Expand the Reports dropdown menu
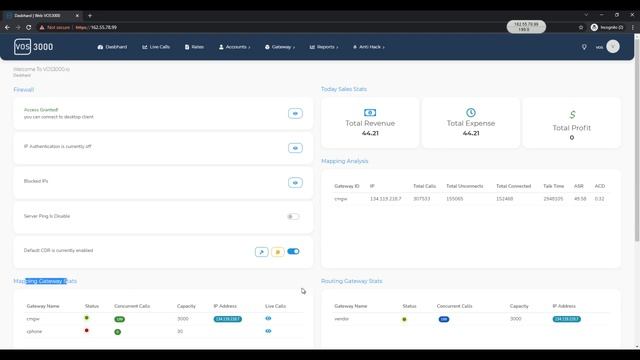 coord(324,47)
